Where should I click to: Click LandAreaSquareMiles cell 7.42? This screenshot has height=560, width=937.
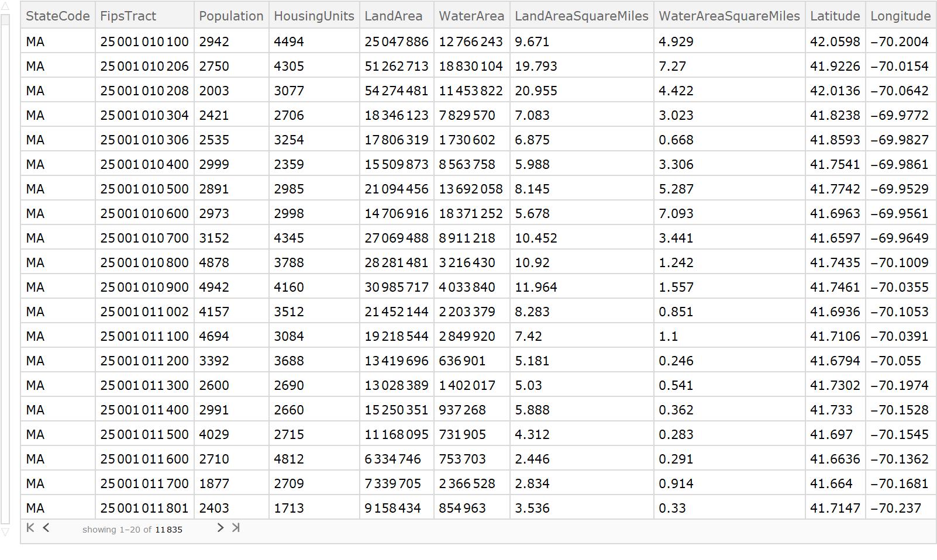pyautogui.click(x=581, y=336)
